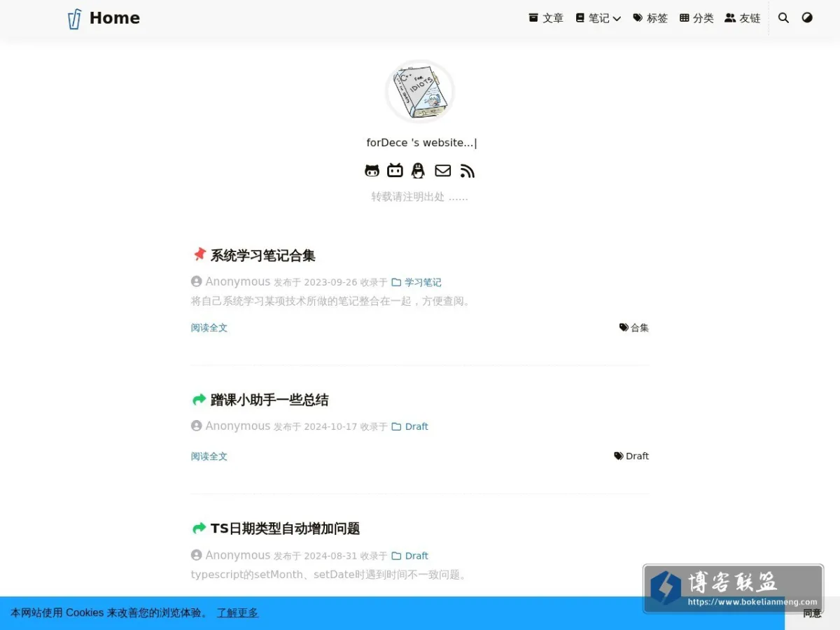Expand the 笔记 dropdown menu
This screenshot has height=630, width=840.
tap(598, 18)
